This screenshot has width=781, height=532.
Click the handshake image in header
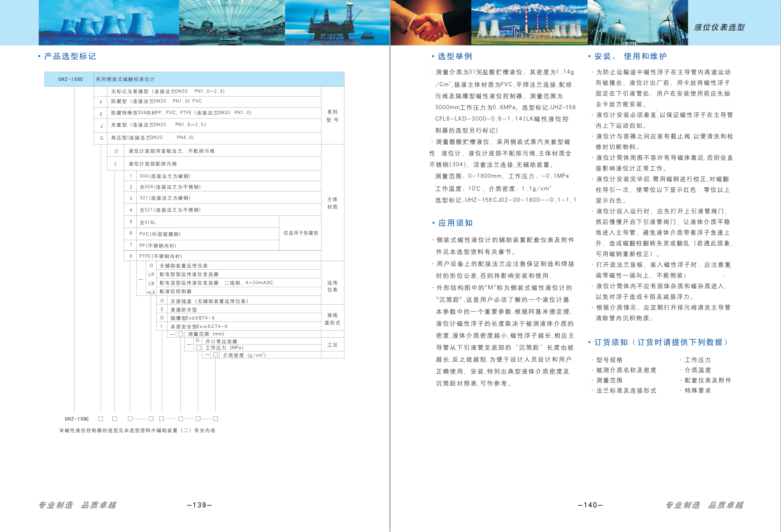coord(431,22)
